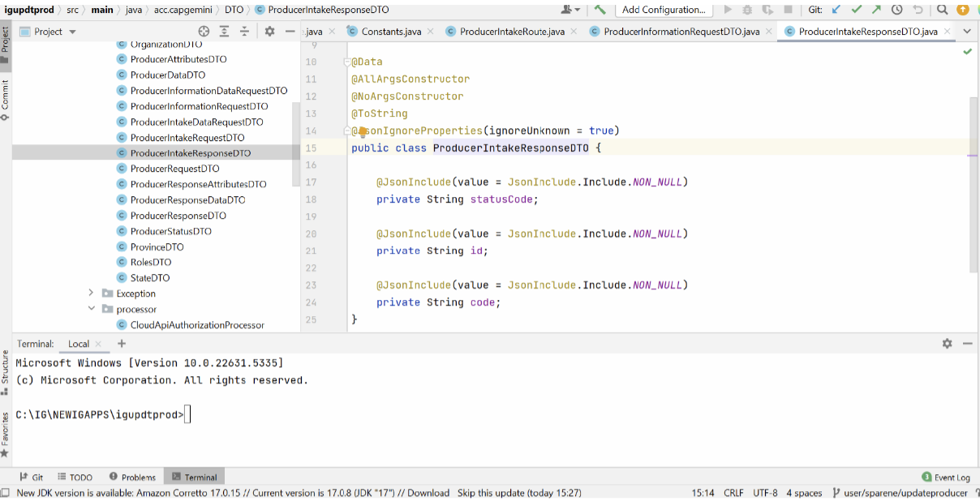Click the UTF-8 encoding status entry
The height and width of the screenshot is (501, 980).
click(765, 493)
